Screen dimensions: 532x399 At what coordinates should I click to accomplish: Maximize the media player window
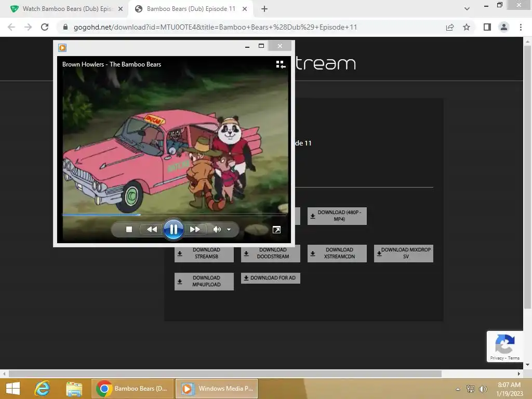(261, 46)
